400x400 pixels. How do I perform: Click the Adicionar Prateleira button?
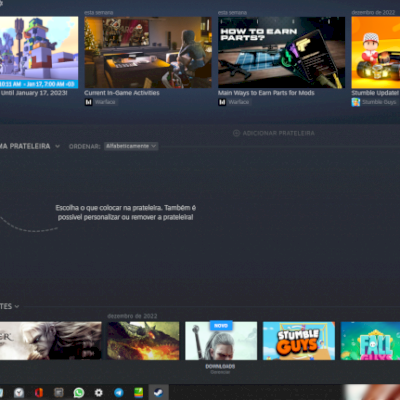tap(274, 133)
